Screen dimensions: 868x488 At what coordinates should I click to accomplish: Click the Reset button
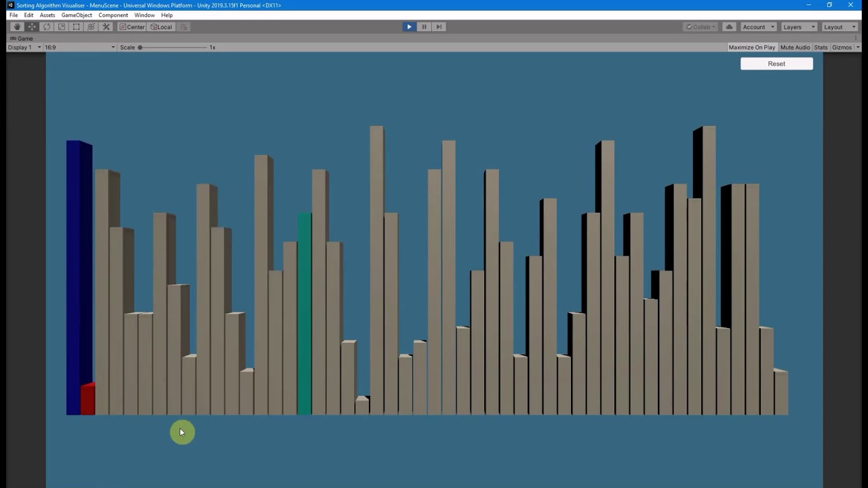tap(776, 64)
